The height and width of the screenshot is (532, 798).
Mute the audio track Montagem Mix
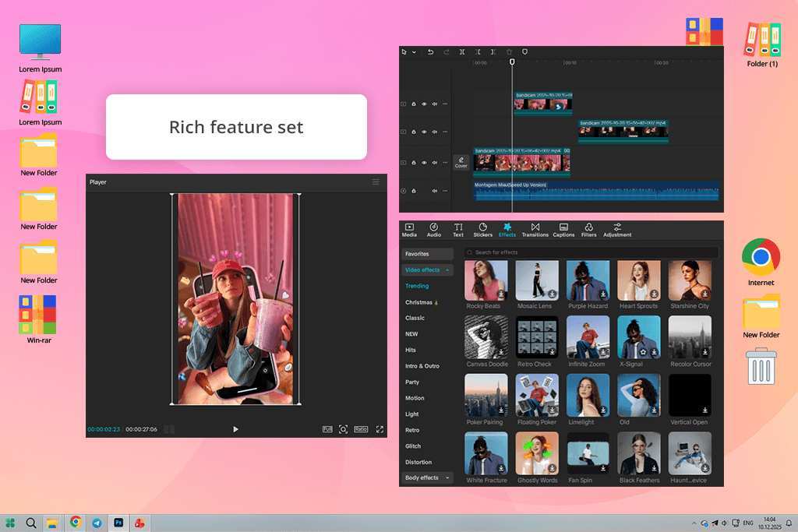[435, 191]
